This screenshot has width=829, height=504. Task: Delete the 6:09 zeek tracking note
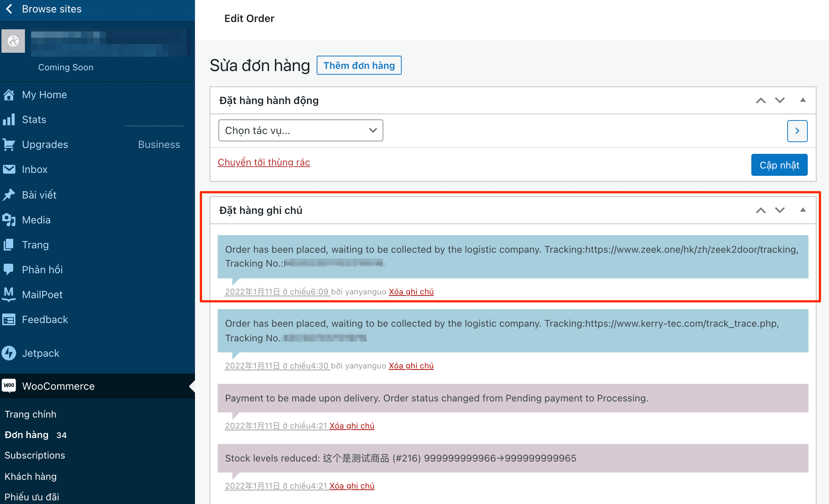[411, 292]
